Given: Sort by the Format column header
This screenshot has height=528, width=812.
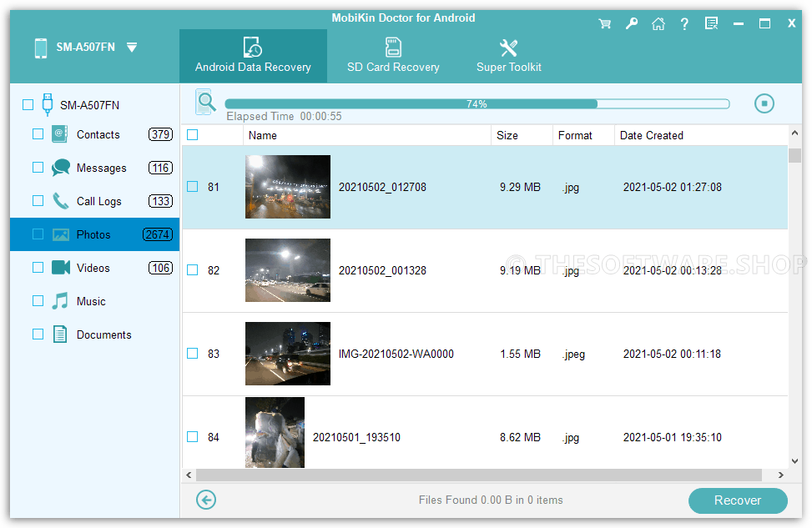Looking at the screenshot, I should [583, 135].
